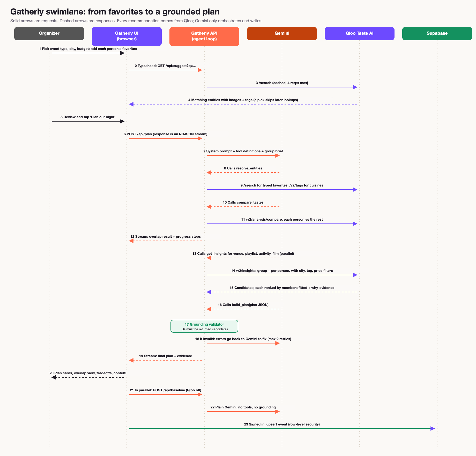Viewport: 476px width, 456px height.
Task: Select "23 Signed in: upsert event" label
Action: click(282, 424)
